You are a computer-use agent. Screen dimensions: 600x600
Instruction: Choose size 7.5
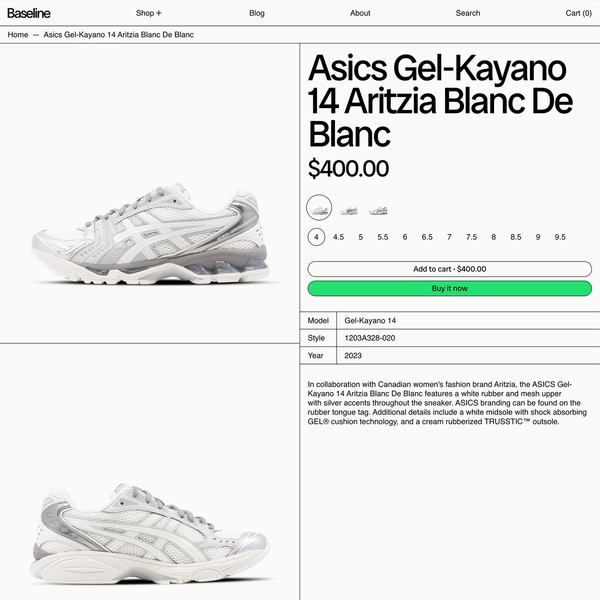click(471, 237)
